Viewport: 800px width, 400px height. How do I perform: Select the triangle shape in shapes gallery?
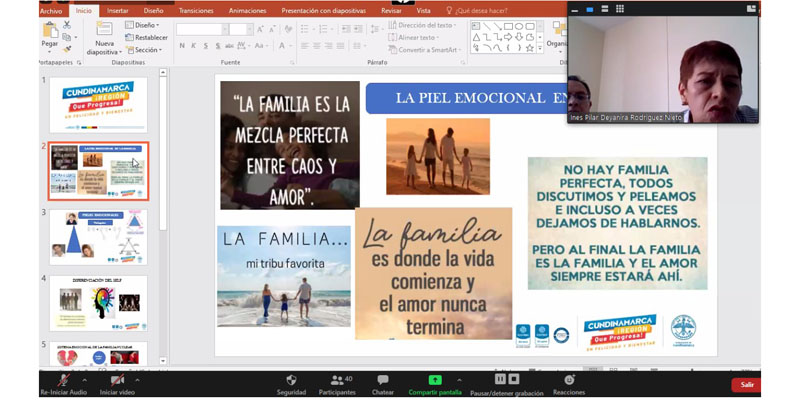[476, 37]
